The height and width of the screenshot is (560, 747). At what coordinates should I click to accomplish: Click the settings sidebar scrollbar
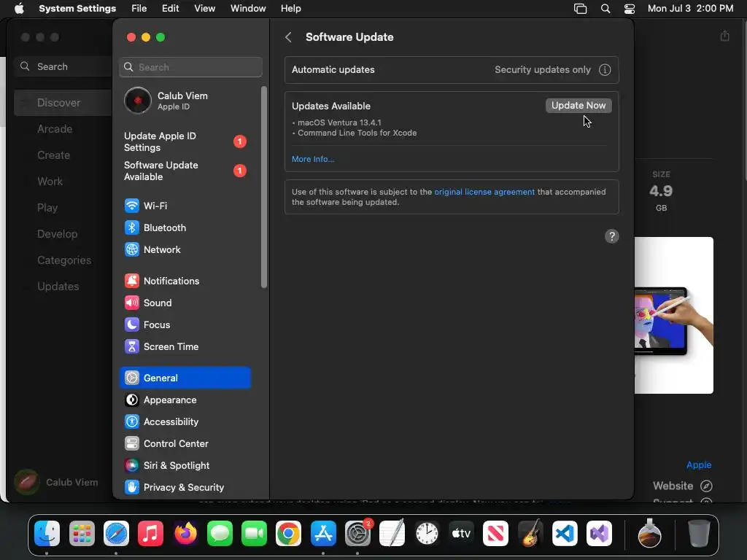pyautogui.click(x=264, y=187)
